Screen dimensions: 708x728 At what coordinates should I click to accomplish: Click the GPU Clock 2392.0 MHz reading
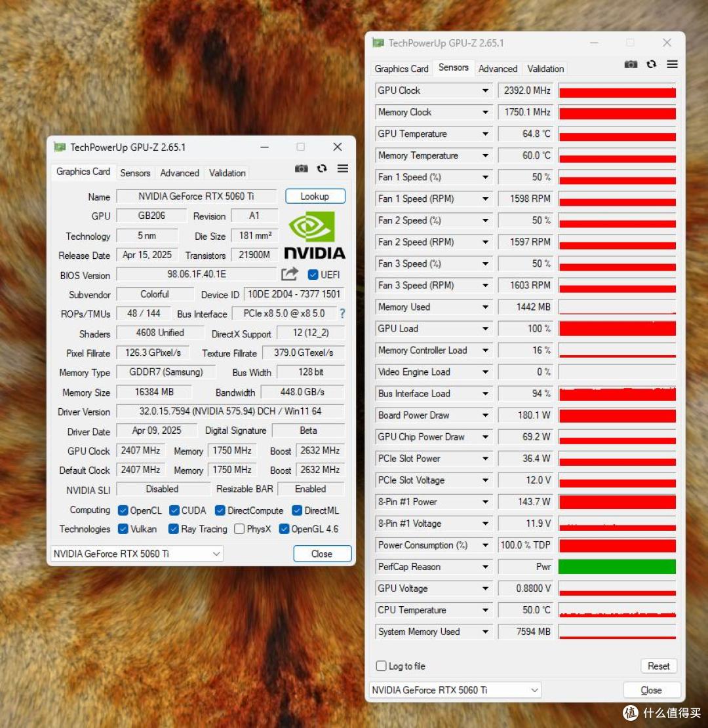(526, 90)
